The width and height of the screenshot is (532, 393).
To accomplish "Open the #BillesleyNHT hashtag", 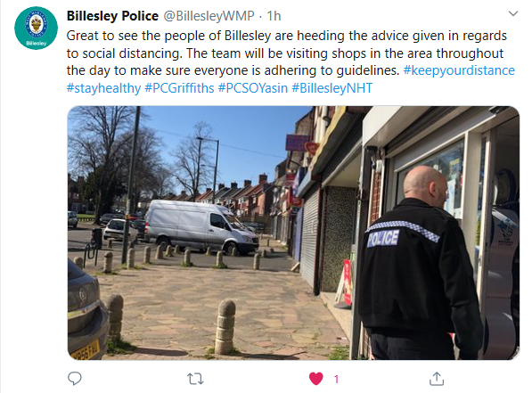I will click(332, 88).
